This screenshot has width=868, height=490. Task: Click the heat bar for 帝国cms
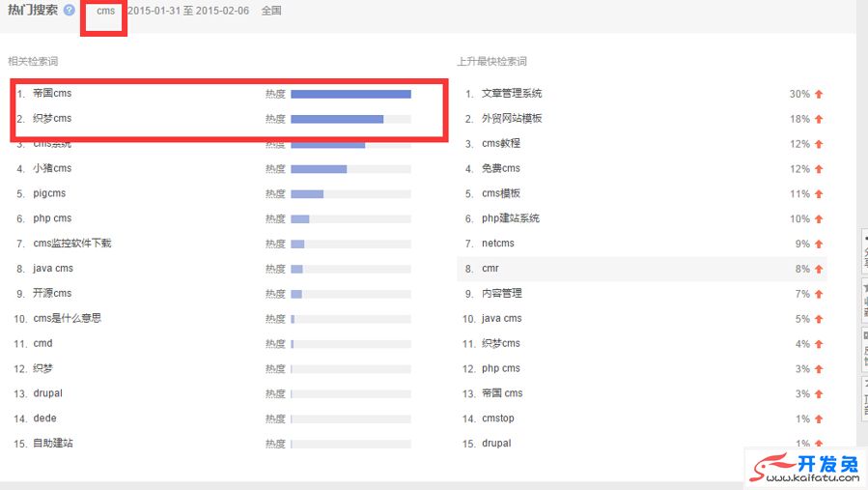tap(350, 95)
